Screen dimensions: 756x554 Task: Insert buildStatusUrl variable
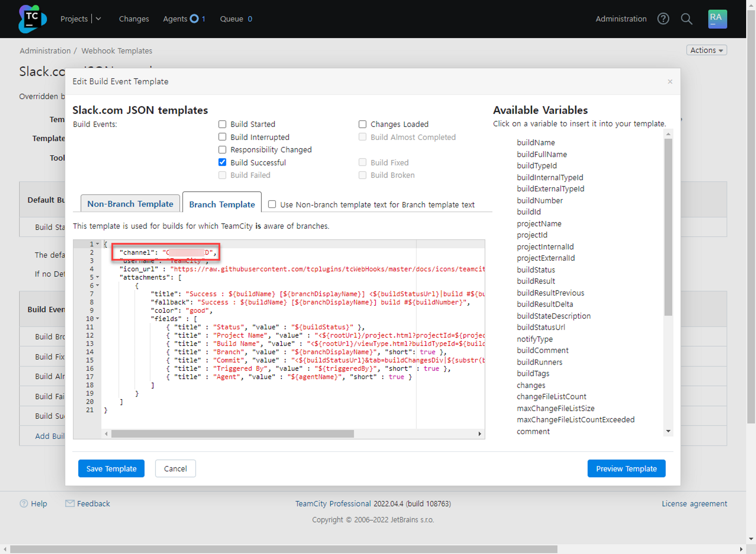(541, 327)
